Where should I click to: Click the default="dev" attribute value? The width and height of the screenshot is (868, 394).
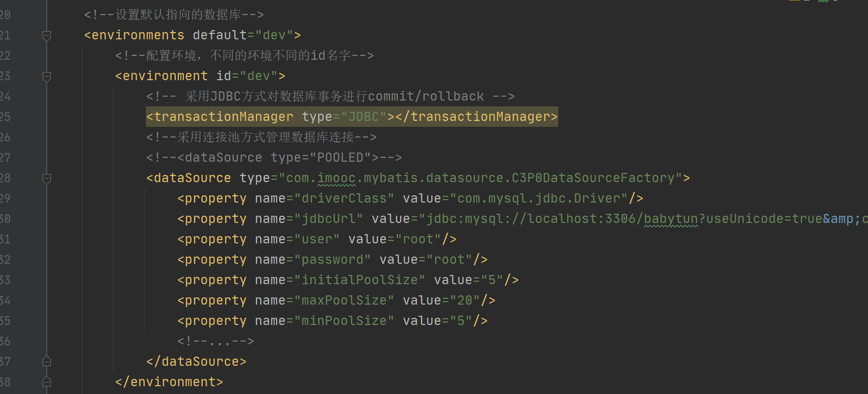point(274,35)
